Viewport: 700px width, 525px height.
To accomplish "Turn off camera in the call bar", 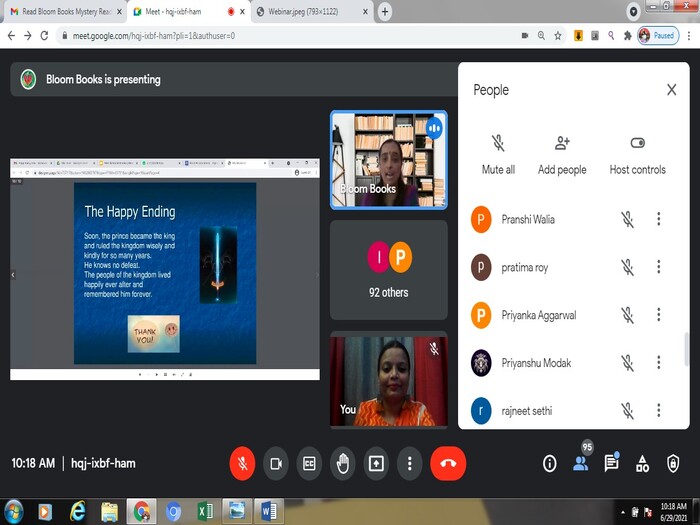I will [276, 463].
